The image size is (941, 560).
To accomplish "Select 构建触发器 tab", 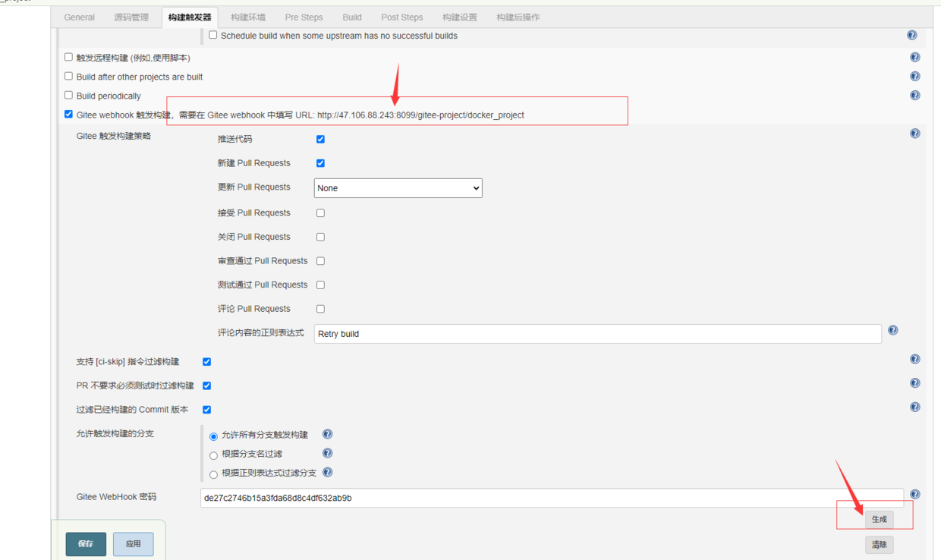I will pos(190,17).
